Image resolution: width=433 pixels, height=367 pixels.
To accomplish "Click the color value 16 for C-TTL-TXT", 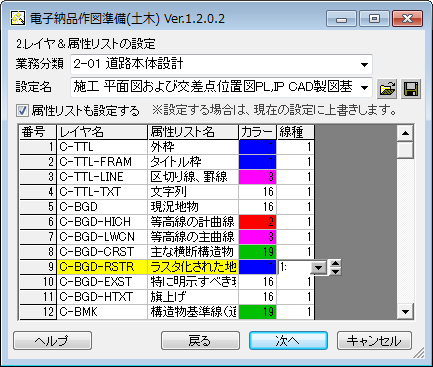I will (x=257, y=192).
